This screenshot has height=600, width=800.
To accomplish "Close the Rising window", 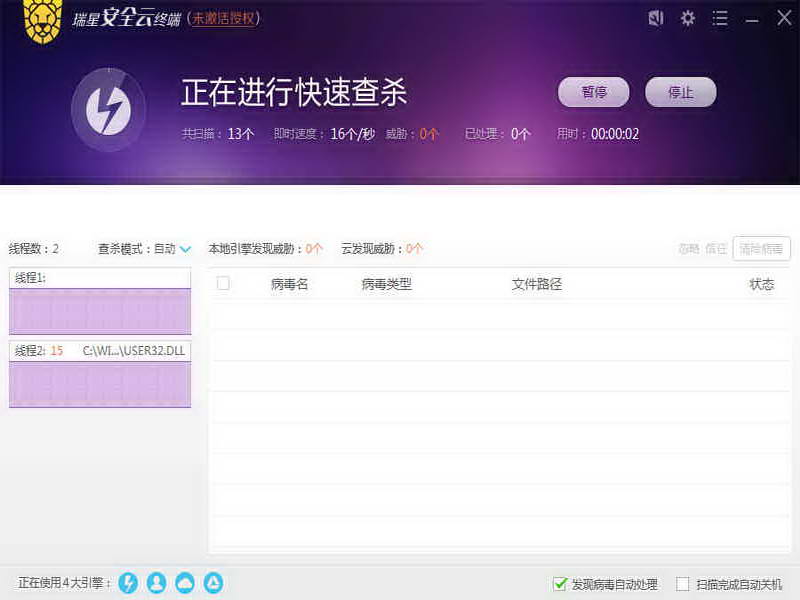I will click(x=784, y=18).
